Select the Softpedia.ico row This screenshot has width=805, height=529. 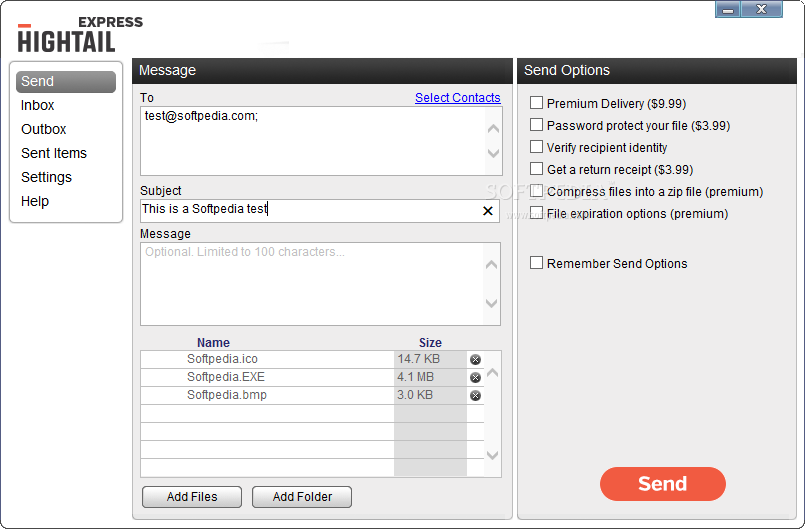(x=312, y=360)
